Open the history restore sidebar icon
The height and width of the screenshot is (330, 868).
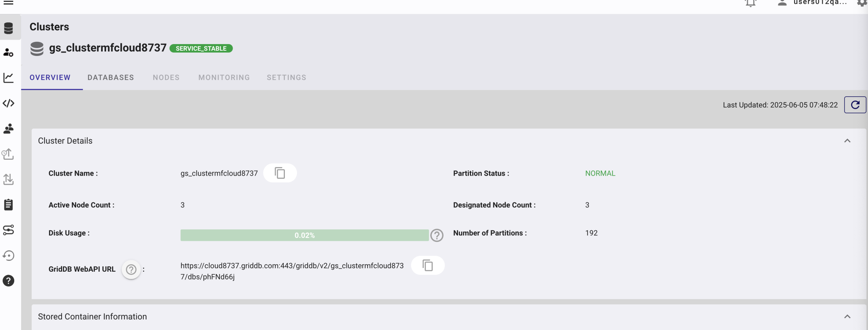point(8,255)
